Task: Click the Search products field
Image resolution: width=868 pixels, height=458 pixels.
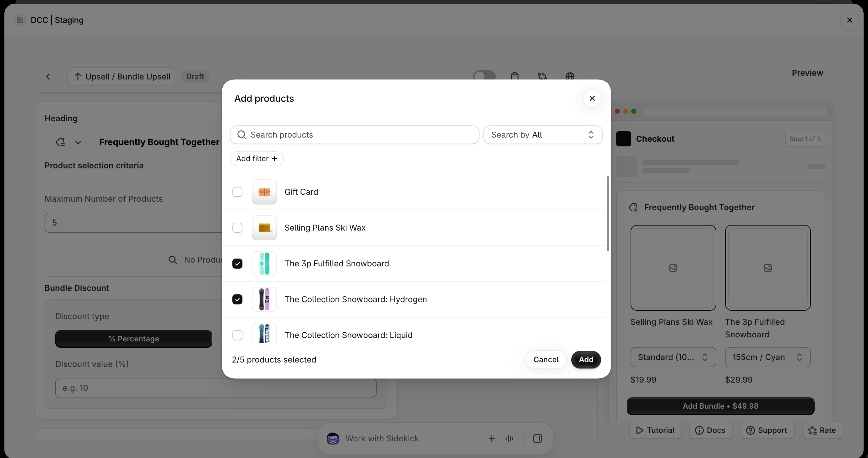Action: (x=355, y=135)
